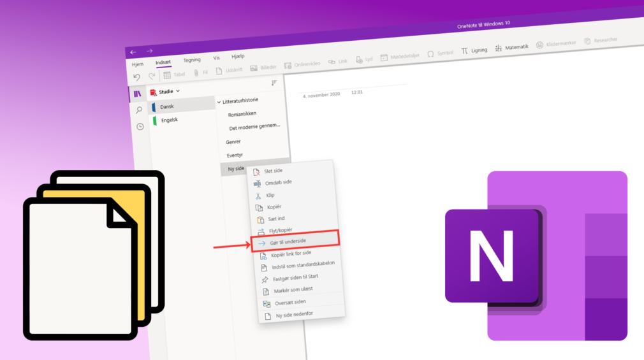644x360 pixels.
Task: Sort pages with the sort icon
Action: (274, 83)
